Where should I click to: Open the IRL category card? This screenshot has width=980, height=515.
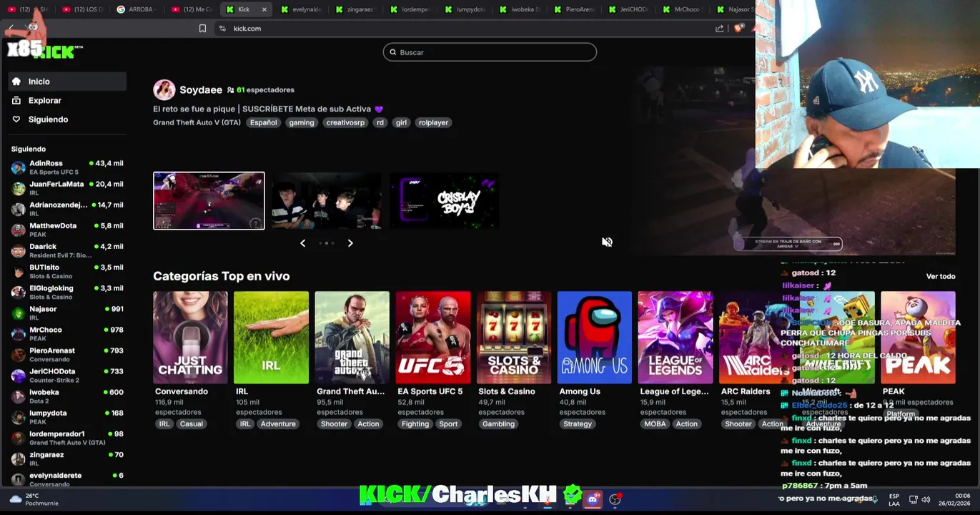coord(271,338)
